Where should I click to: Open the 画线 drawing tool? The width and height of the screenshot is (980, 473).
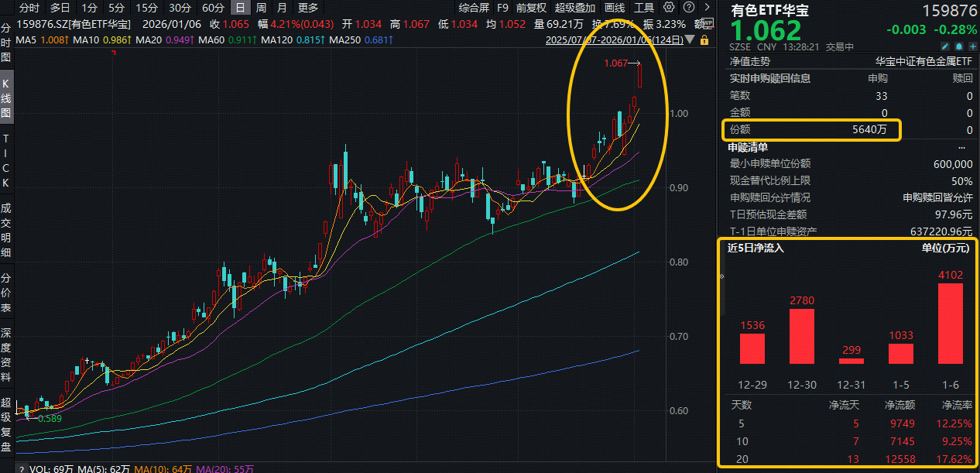click(615, 8)
